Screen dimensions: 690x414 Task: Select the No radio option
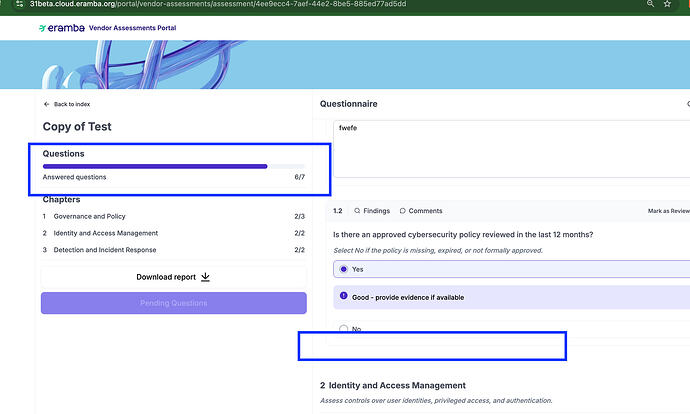coord(344,328)
